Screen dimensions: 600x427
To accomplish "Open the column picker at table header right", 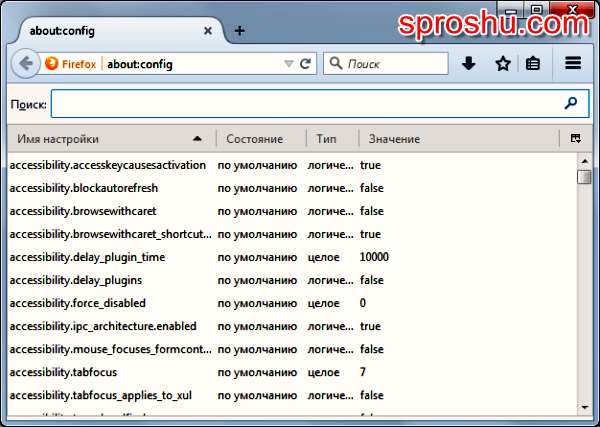I will point(576,138).
